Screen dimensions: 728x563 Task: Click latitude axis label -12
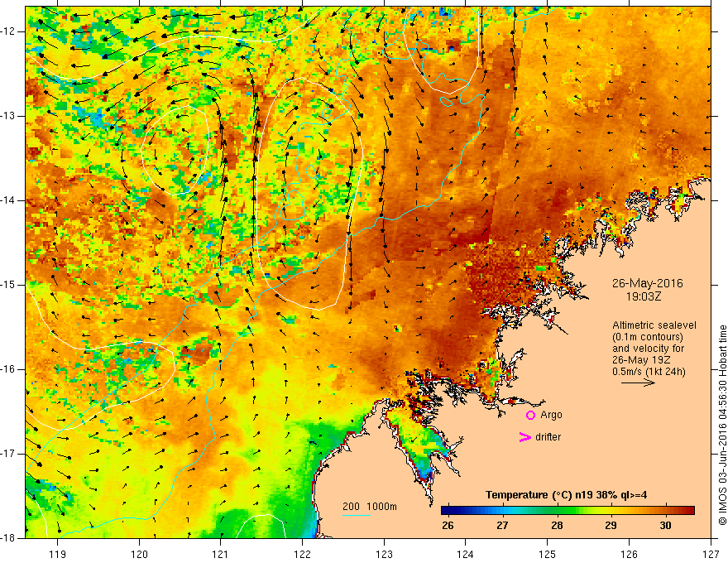(x=8, y=31)
